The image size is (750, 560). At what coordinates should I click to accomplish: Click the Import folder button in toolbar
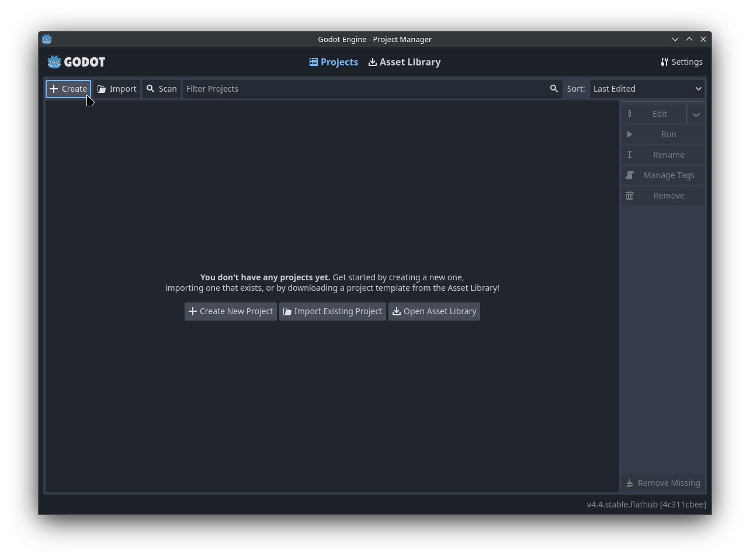[117, 89]
